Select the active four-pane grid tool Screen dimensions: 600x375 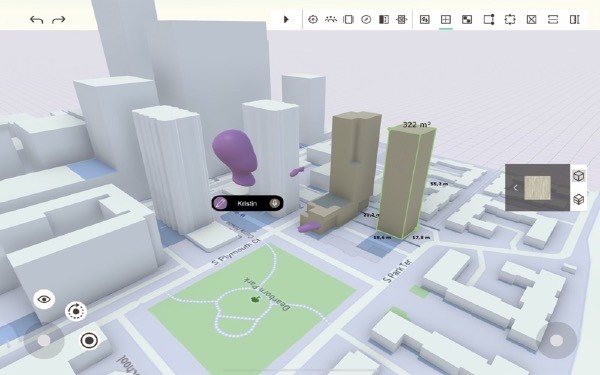[x=446, y=19]
